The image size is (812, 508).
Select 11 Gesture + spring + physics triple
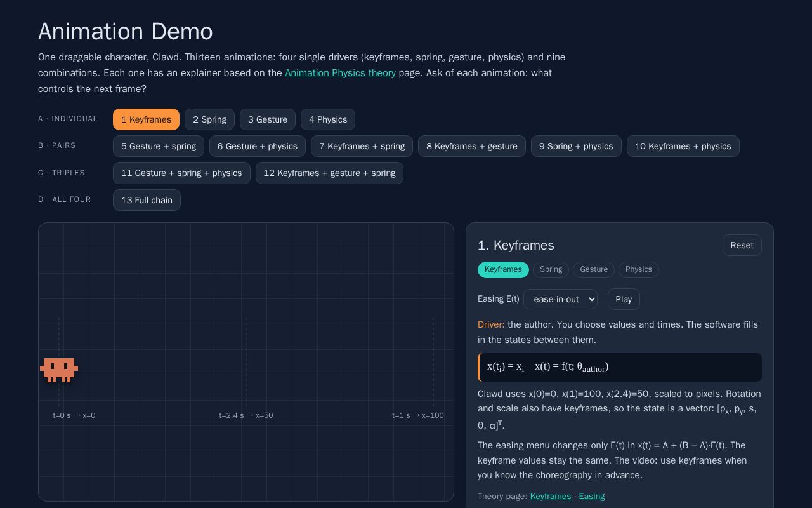pyautogui.click(x=181, y=173)
